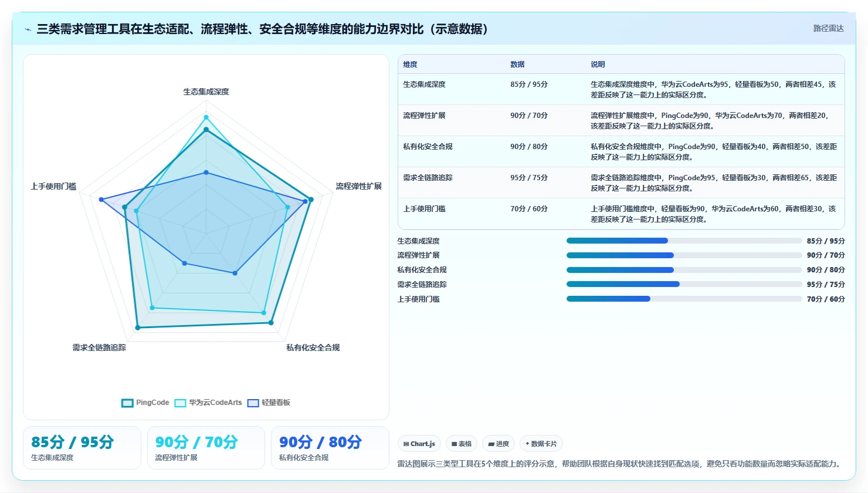This screenshot has height=493, width=868.
Task: Click the 上手使用门槛 label beside its progress bar
Action: [x=418, y=299]
